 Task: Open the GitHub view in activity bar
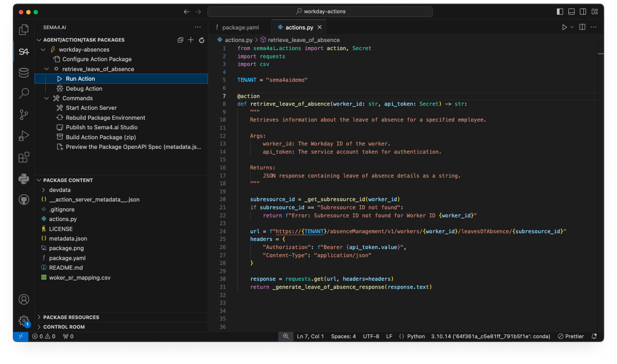point(24,200)
